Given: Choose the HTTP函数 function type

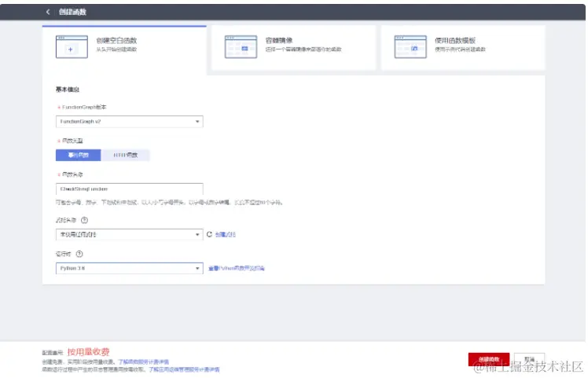Looking at the screenshot, I should [125, 155].
